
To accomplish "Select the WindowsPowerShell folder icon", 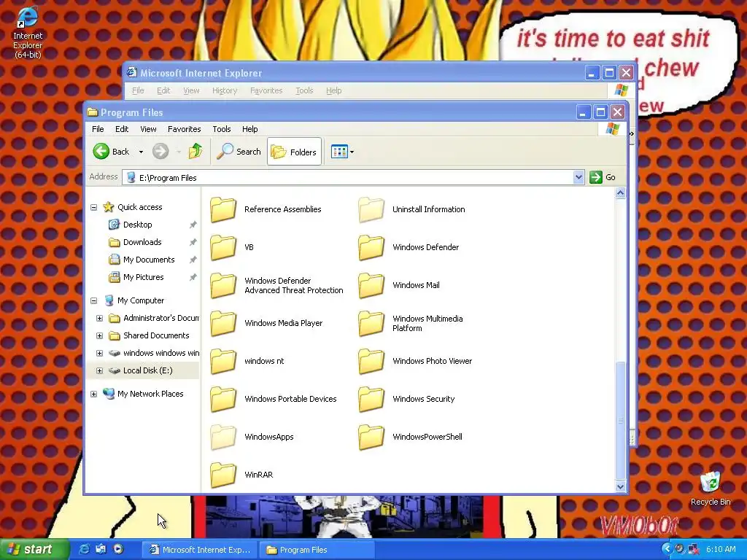I will click(x=371, y=437).
